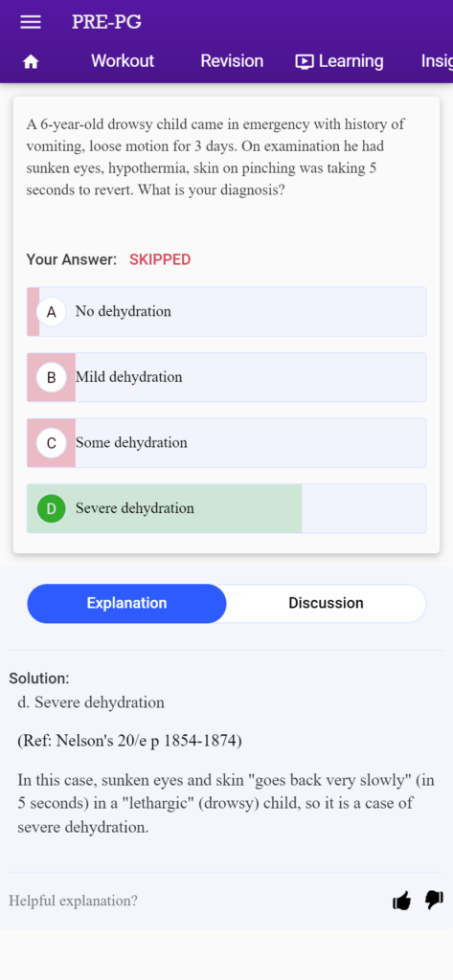Click the Severe dehydration response bar
This screenshot has height=980, width=453.
226,509
